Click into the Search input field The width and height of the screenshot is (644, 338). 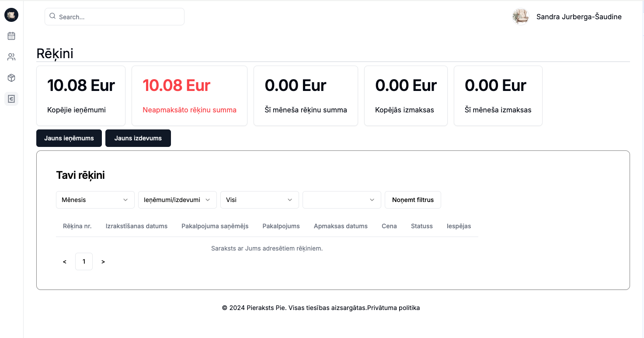[118, 17]
